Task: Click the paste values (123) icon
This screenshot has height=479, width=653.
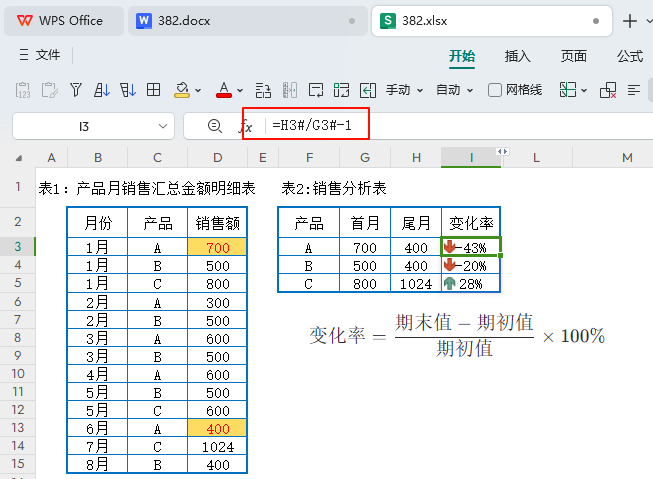Action: click(23, 90)
